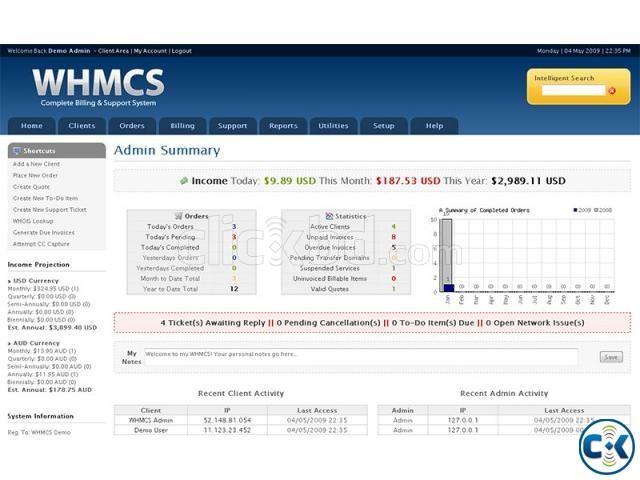Click the Logout link
This screenshot has width=640, height=480.
(x=181, y=50)
